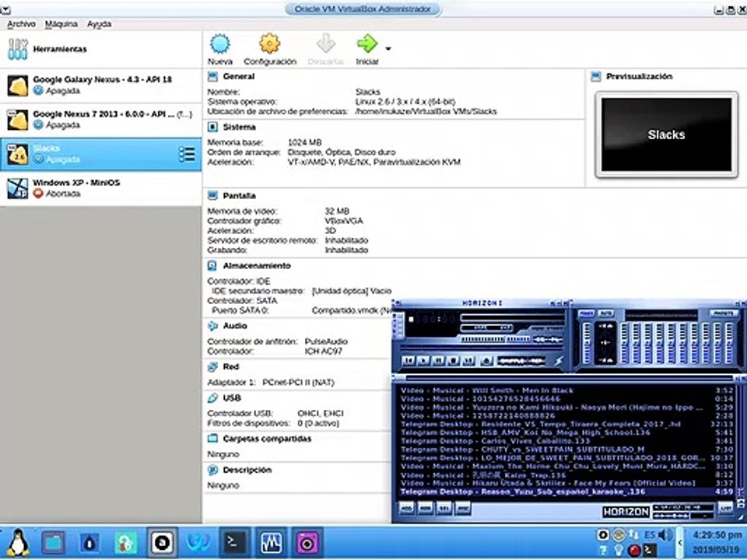747x560 pixels.
Task: Click General section header icon
Action: (213, 76)
